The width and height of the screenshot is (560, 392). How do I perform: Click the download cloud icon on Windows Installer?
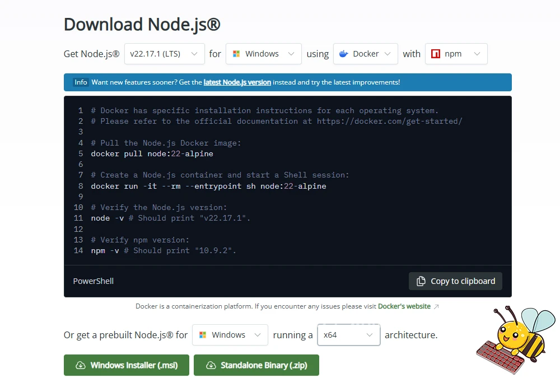tap(81, 365)
